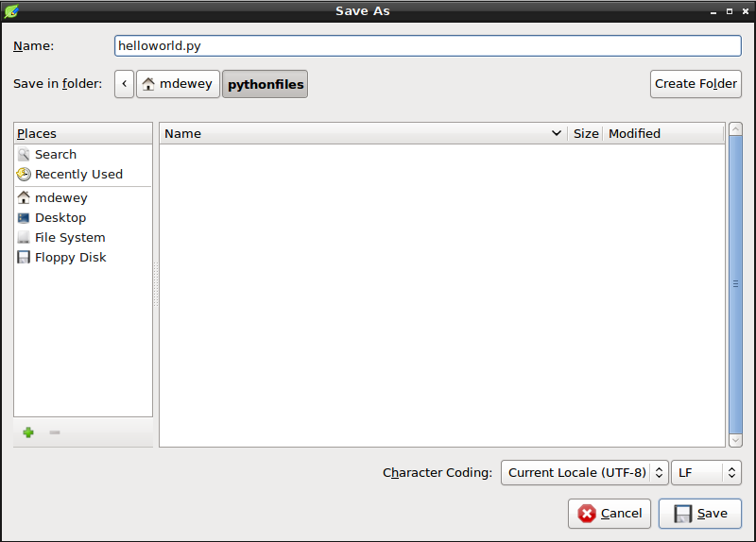Sort files by Size column

point(586,133)
